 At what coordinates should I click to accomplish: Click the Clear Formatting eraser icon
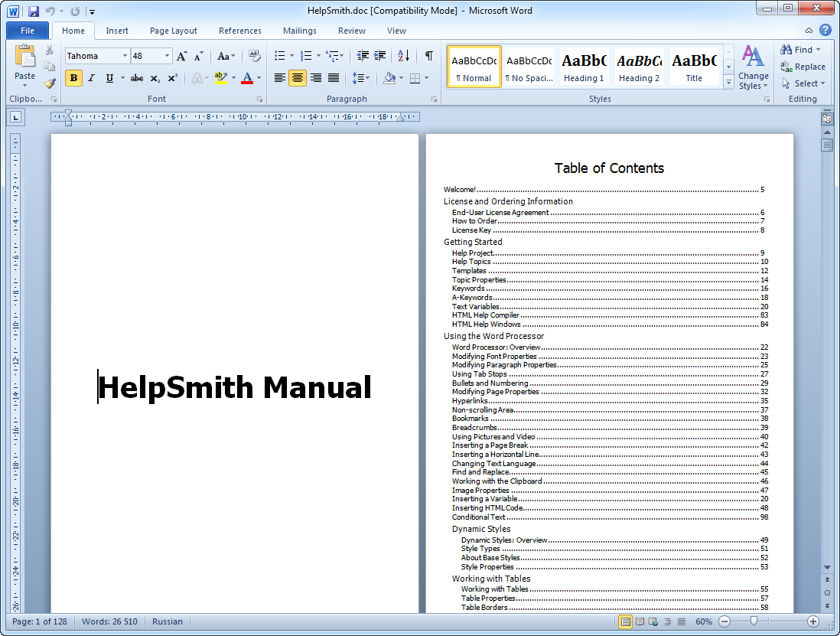point(254,57)
